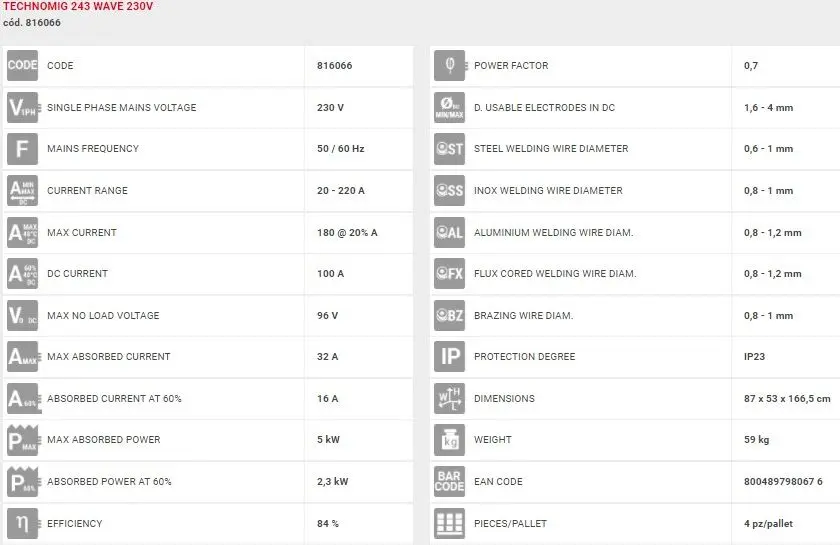840x545 pixels.
Task: Click the power factor icon
Action: (x=449, y=66)
